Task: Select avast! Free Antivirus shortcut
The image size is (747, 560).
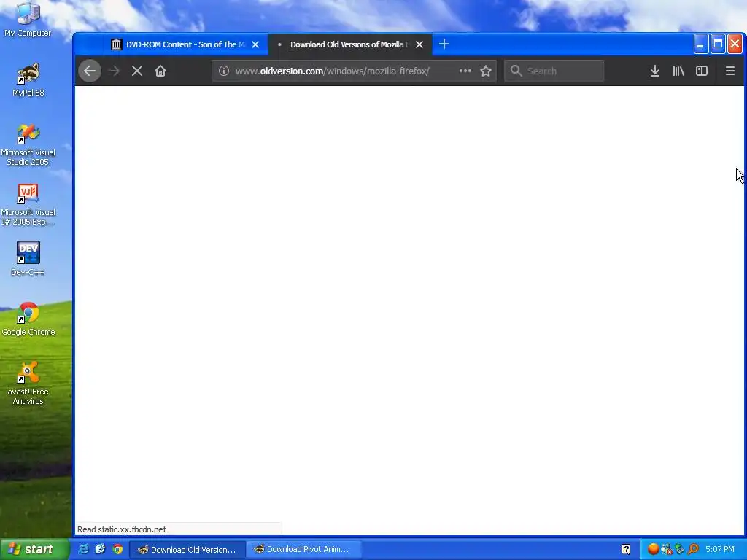Action: coord(28,384)
